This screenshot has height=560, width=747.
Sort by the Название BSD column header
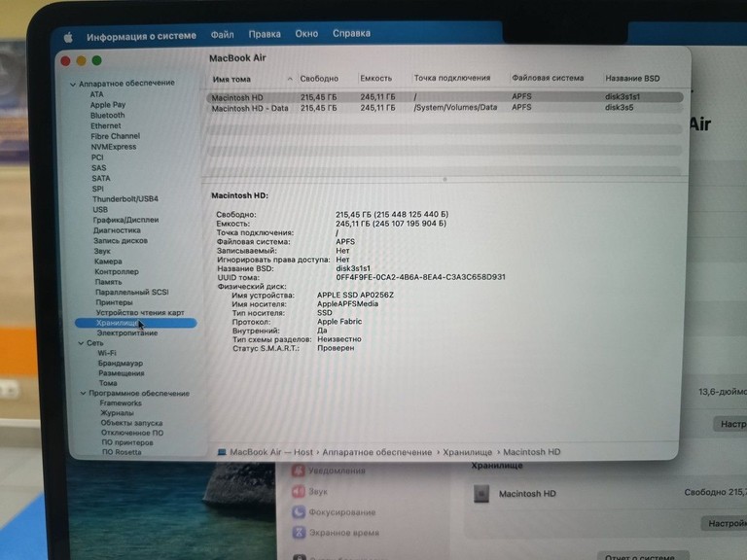coord(632,79)
